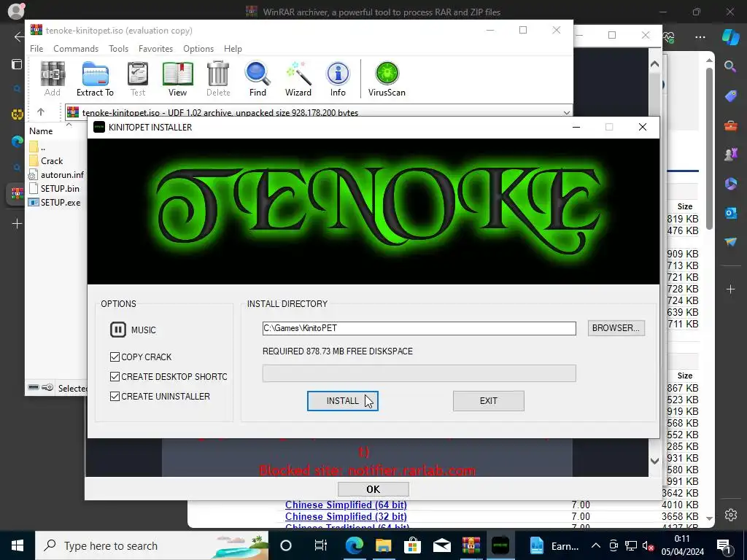
Task: Open Task View on the taskbar
Action: pos(321,545)
